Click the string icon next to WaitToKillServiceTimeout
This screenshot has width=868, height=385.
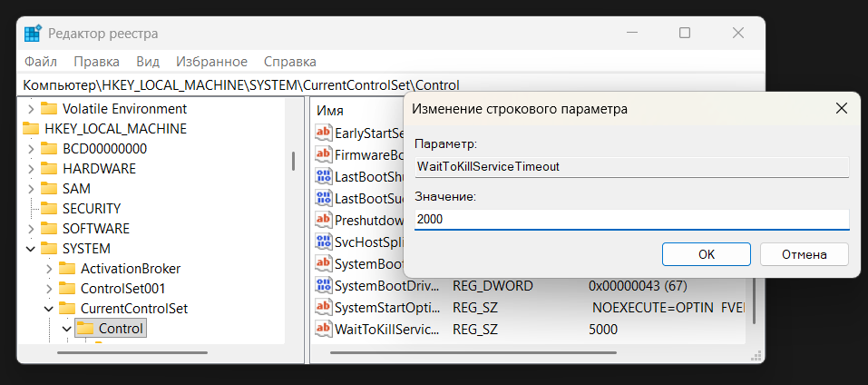point(324,329)
